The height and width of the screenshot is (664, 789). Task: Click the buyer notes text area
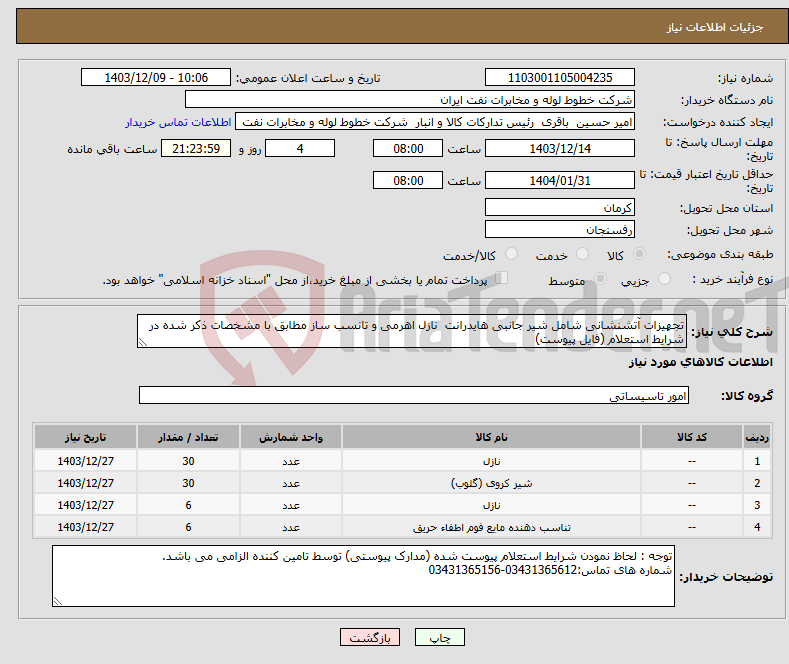point(363,576)
